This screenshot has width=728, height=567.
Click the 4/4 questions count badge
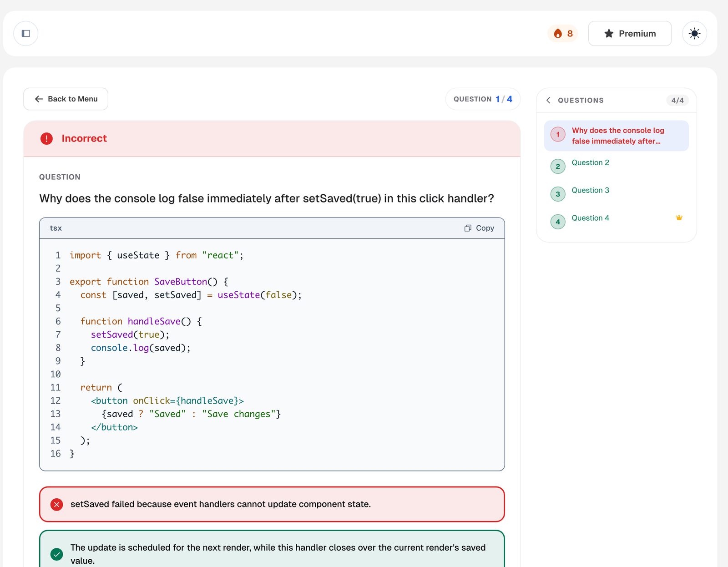point(677,100)
